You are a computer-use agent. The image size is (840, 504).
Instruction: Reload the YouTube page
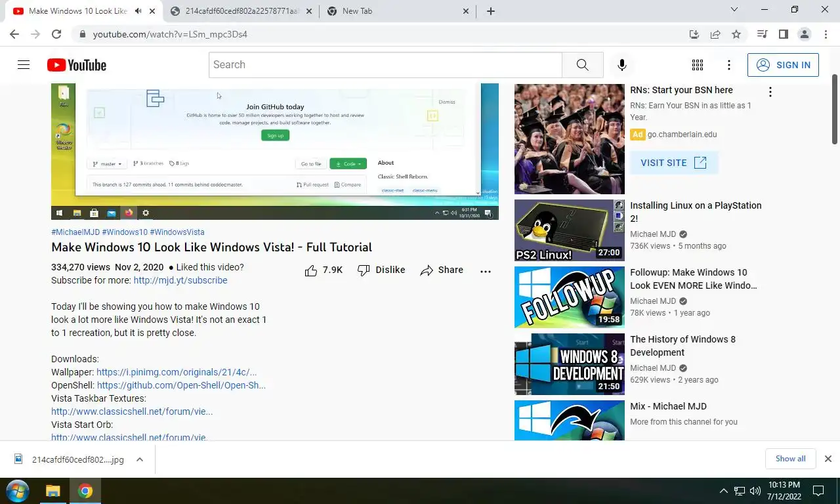[56, 34]
